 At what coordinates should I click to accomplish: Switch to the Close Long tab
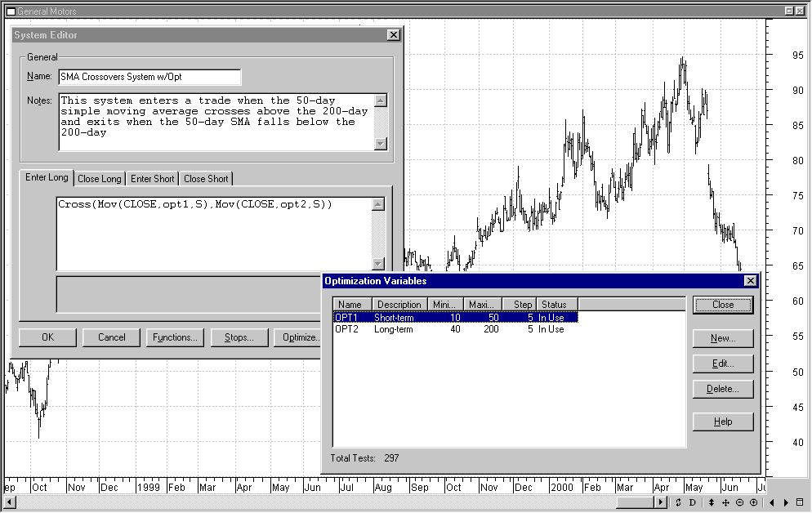(100, 179)
